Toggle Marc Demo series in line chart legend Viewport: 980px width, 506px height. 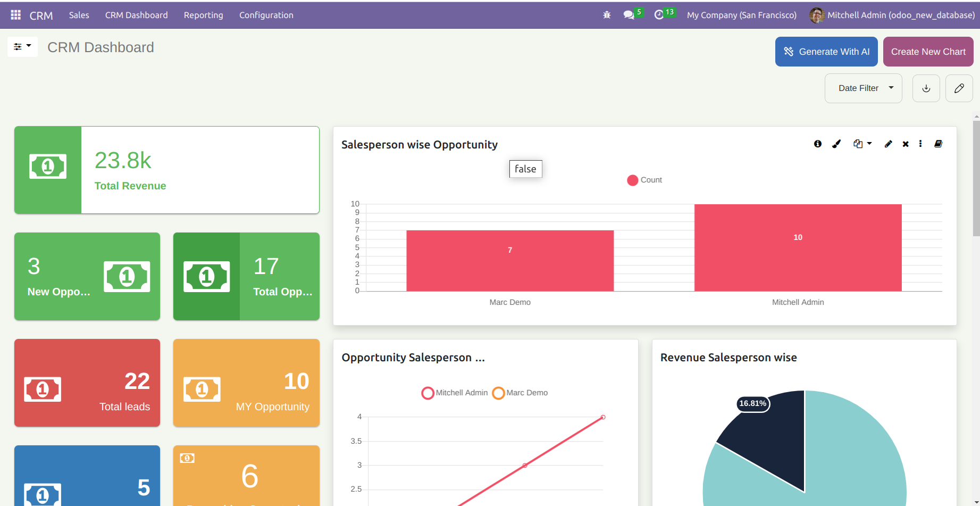(x=520, y=393)
